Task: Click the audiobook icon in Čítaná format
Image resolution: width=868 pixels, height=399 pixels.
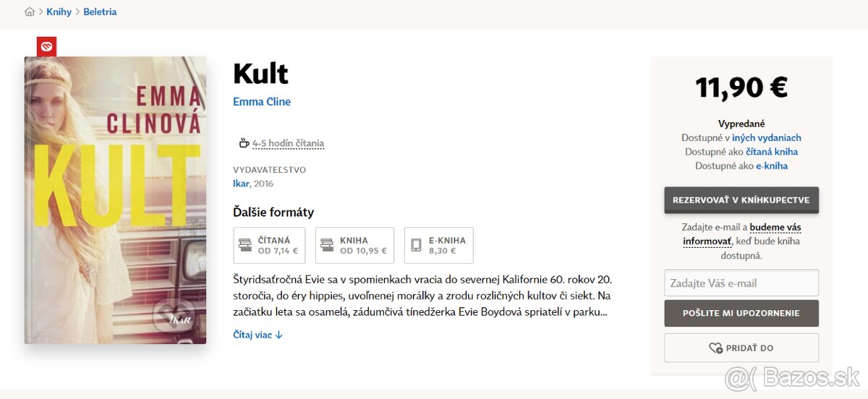Action: [245, 245]
